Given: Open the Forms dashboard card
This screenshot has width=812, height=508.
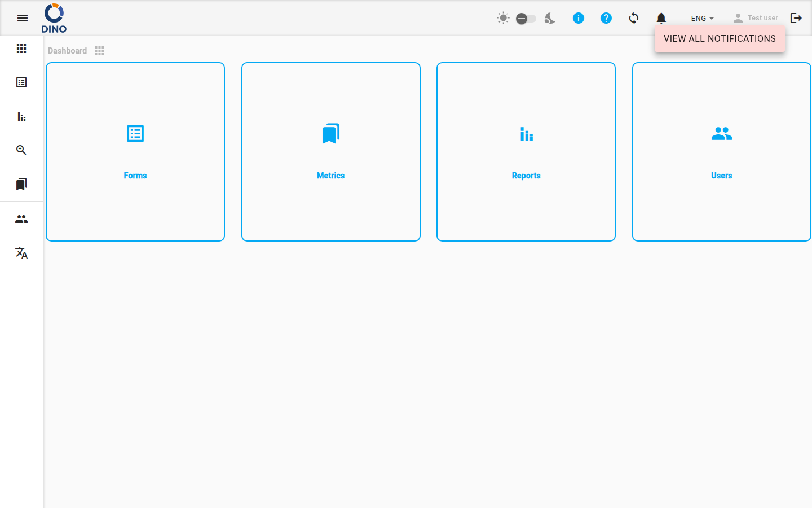Looking at the screenshot, I should (x=135, y=152).
